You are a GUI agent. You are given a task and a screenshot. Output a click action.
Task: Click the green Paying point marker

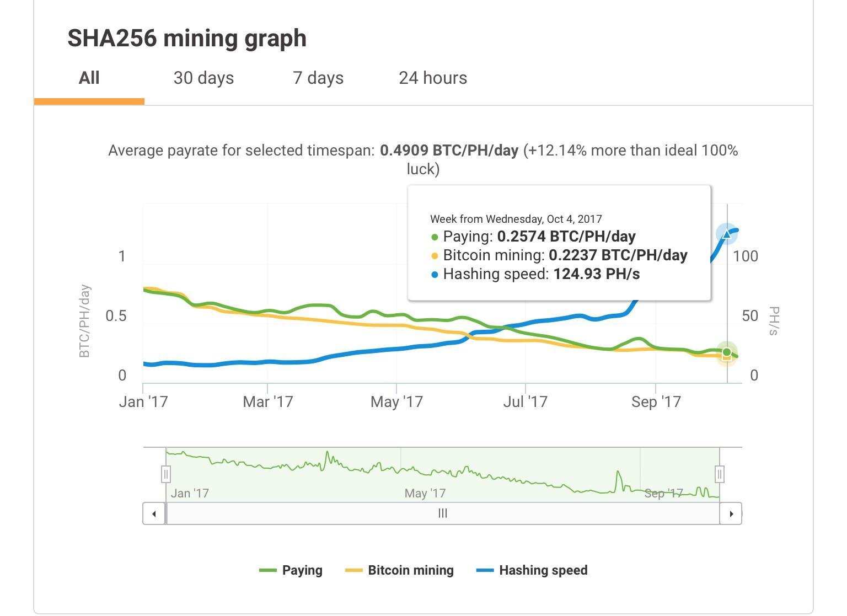[x=727, y=352]
